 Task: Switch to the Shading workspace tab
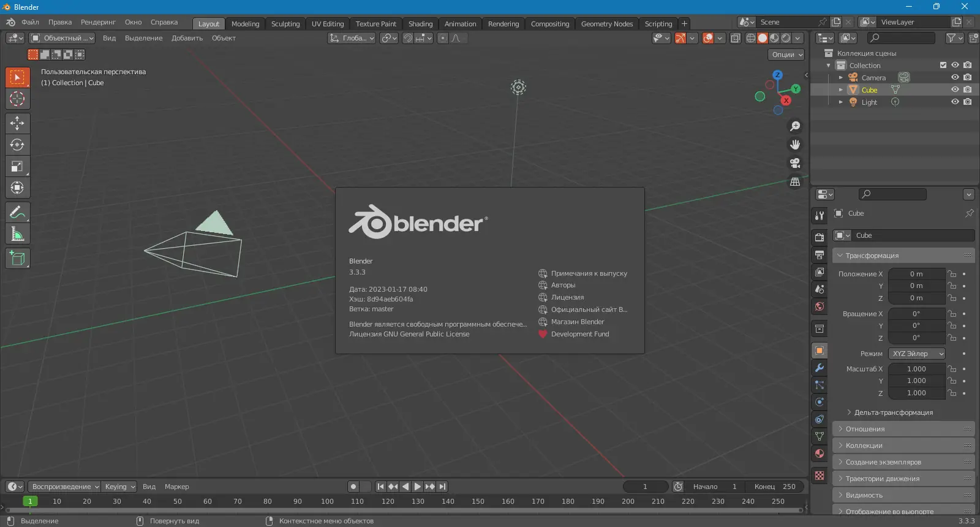coord(420,24)
